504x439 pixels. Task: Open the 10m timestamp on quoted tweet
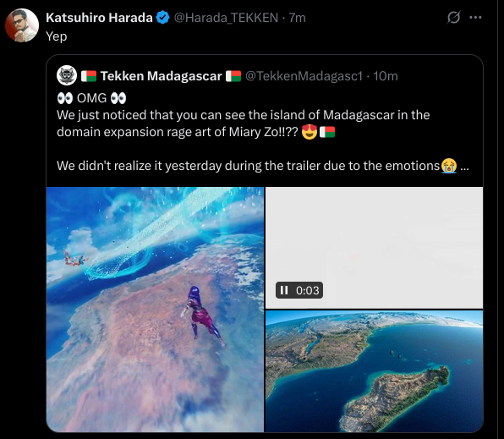pyautogui.click(x=386, y=76)
